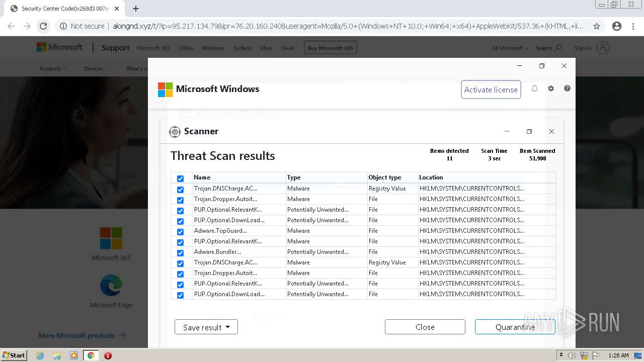Open Windows nav item
This screenshot has height=362, width=644.
tap(213, 48)
